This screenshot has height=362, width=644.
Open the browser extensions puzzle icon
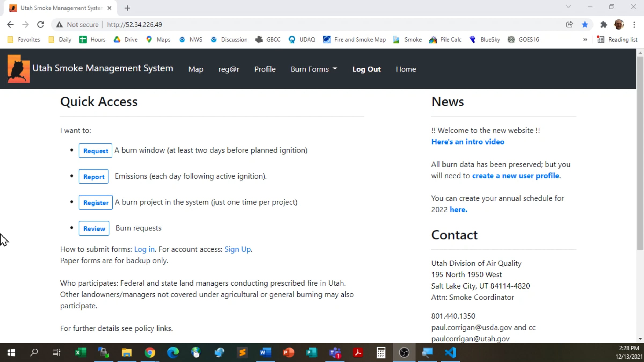point(603,25)
